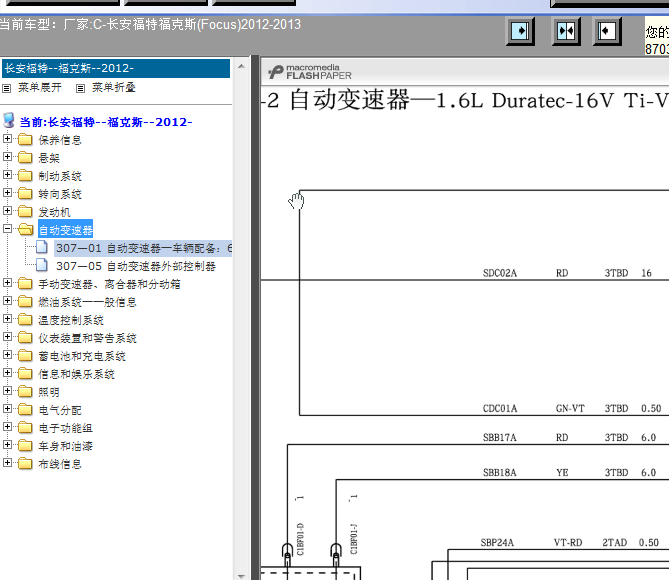Click the 燃油系统 folder icon
The image size is (669, 580).
pos(25,301)
